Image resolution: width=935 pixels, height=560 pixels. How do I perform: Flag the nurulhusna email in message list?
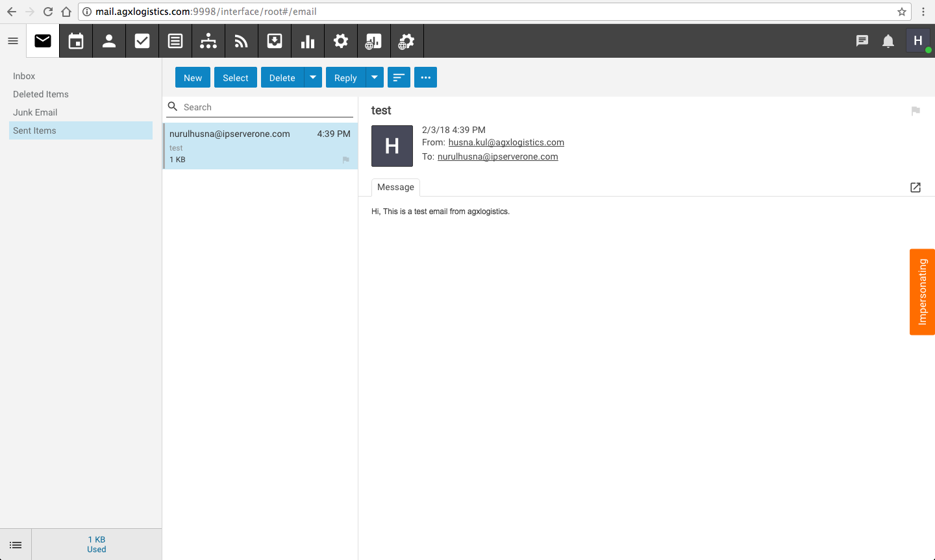(345, 160)
